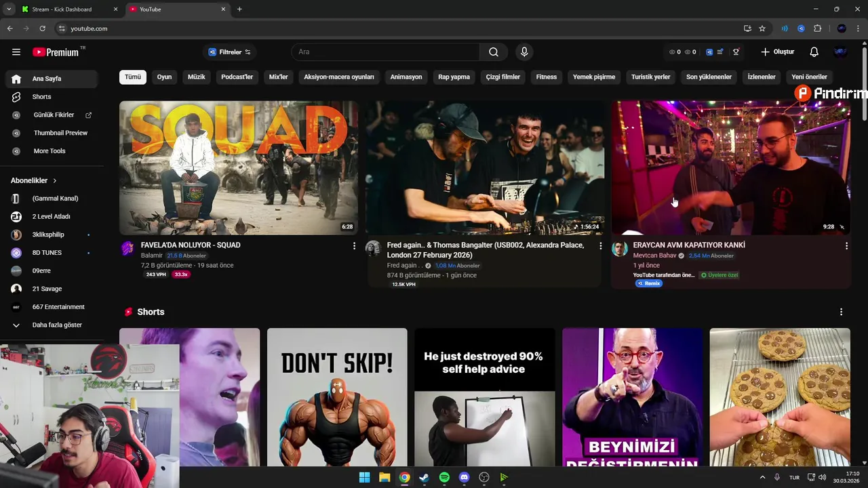This screenshot has height=488, width=868.
Task: Click the blue vidIQ logo beside view counters
Action: click(709, 52)
